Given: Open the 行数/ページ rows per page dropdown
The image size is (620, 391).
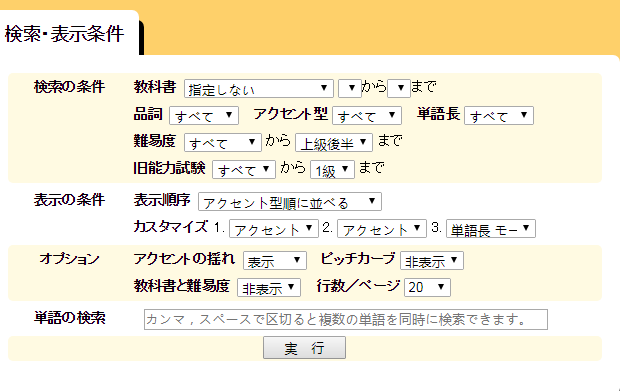Looking at the screenshot, I should coord(427,287).
